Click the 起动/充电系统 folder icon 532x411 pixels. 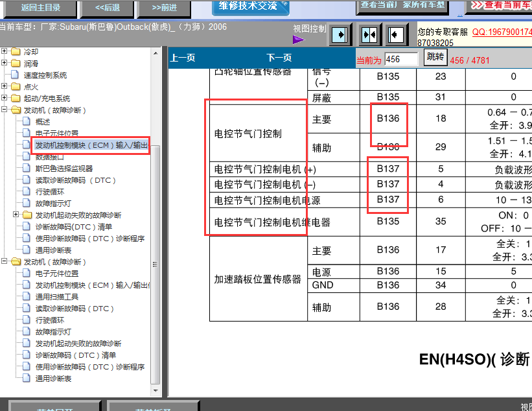pos(16,99)
